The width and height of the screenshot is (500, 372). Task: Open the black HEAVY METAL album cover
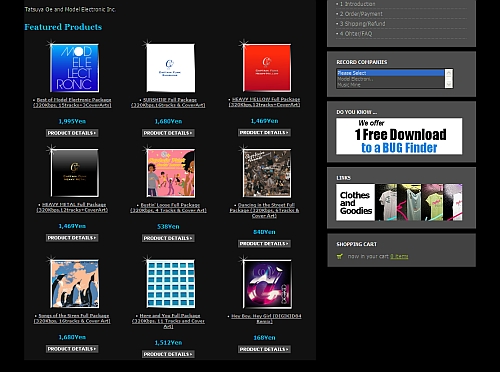point(75,173)
